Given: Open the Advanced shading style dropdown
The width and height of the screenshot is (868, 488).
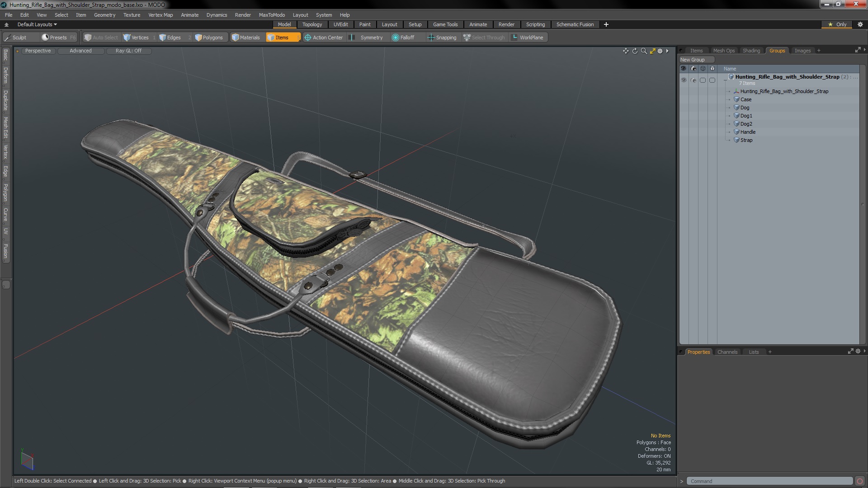Looking at the screenshot, I should (80, 51).
